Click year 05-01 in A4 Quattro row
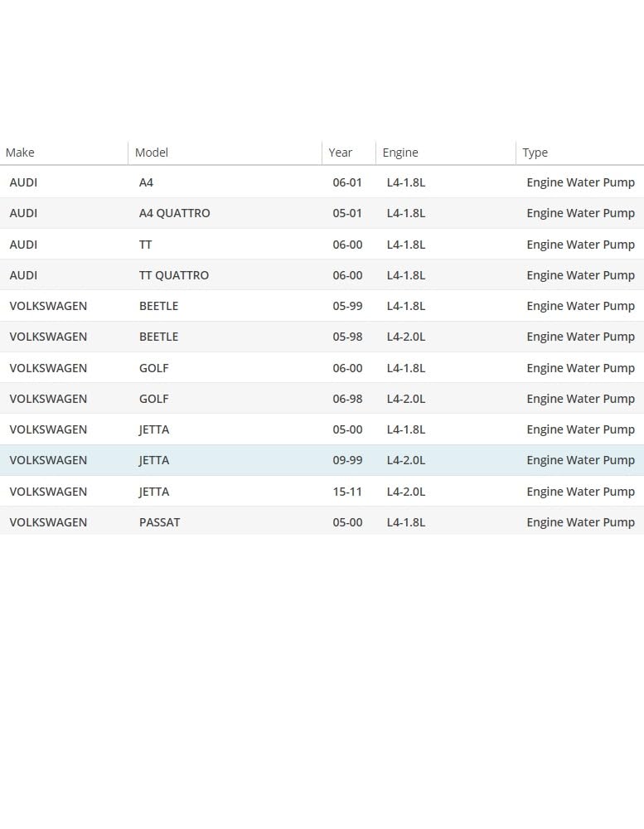Screen dimensions: 644x829 tap(347, 213)
